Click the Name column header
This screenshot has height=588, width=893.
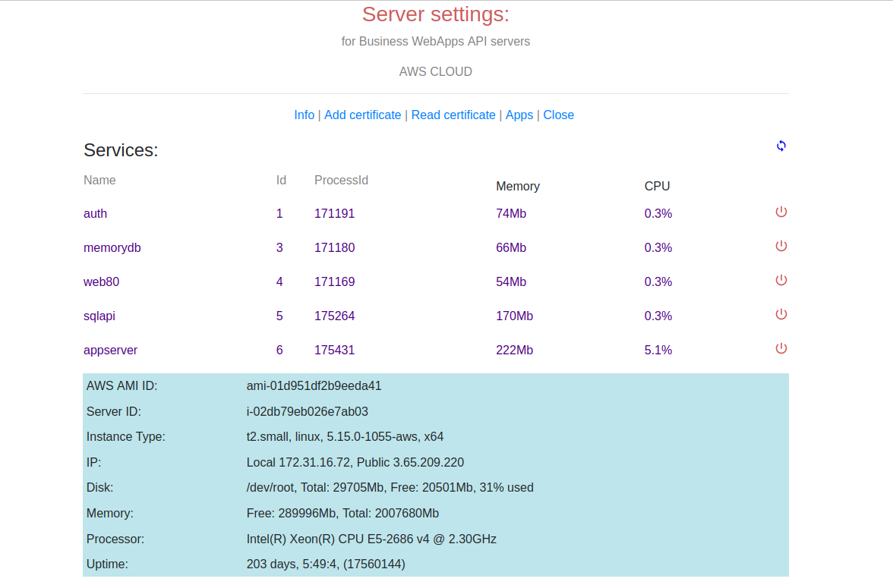coord(99,180)
